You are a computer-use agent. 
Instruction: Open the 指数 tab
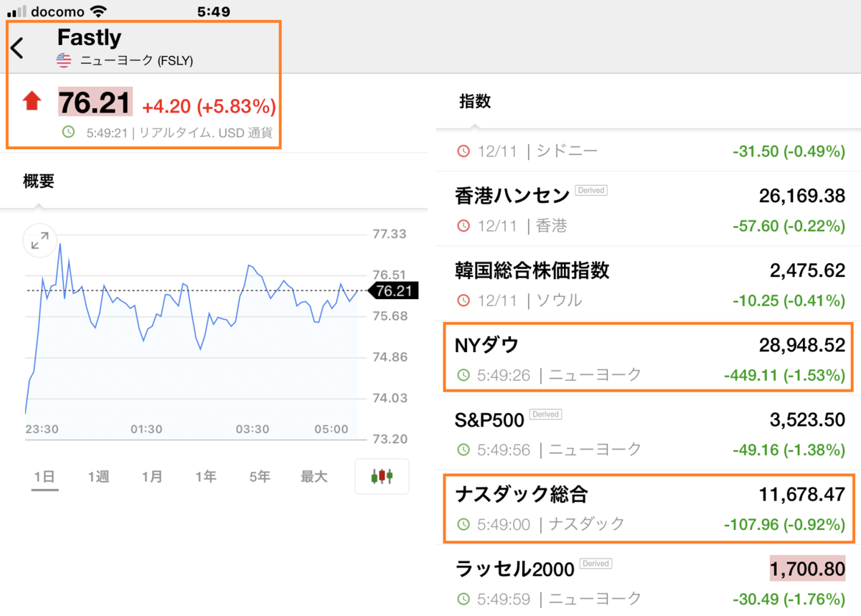pyautogui.click(x=475, y=101)
